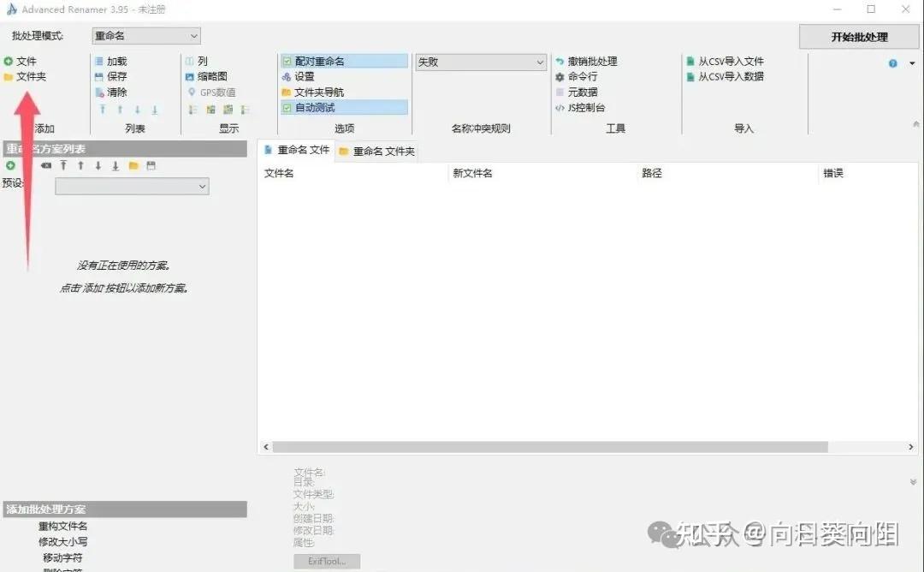
Task: Open the 批处理模式 dropdown
Action: pyautogui.click(x=145, y=36)
